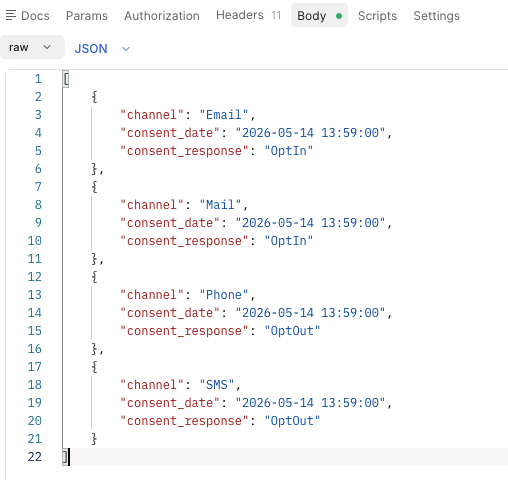Select the Body tab
The width and height of the screenshot is (508, 480).
click(319, 15)
